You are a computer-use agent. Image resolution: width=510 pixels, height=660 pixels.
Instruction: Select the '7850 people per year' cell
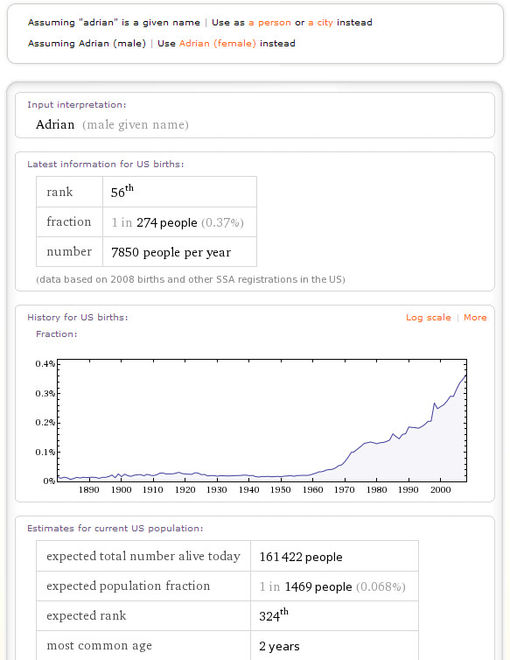[x=180, y=252]
